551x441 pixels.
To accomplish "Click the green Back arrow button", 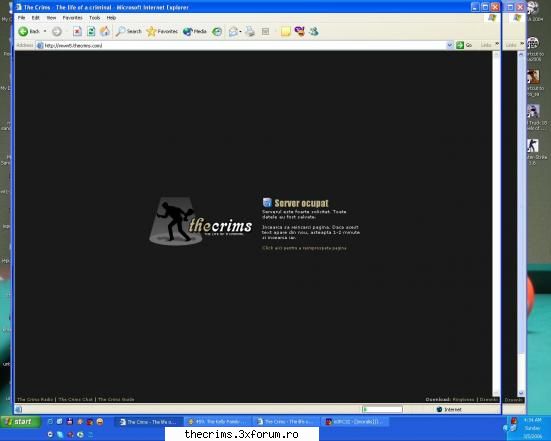I will (x=29, y=32).
